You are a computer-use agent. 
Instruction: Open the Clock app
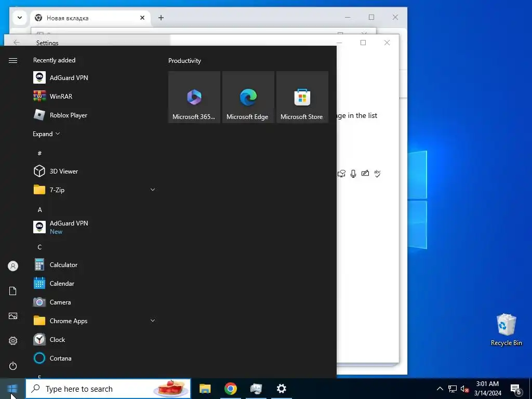point(95,339)
